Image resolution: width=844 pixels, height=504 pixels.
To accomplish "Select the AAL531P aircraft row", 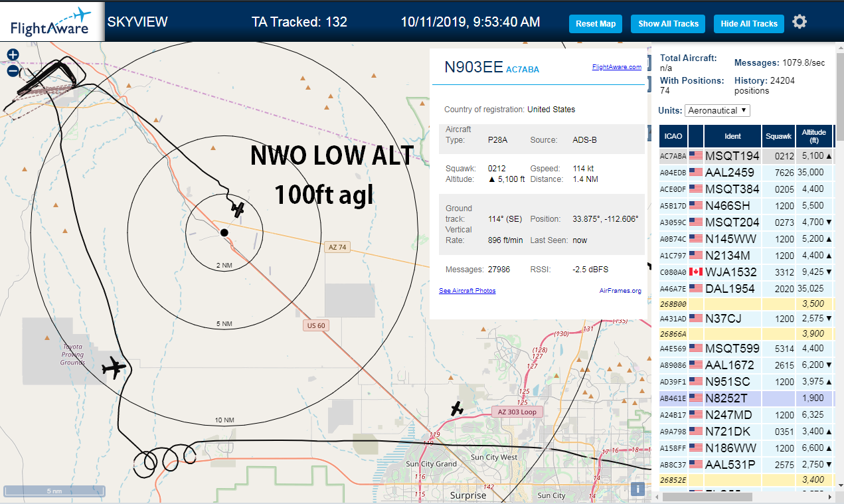I will tap(746, 465).
